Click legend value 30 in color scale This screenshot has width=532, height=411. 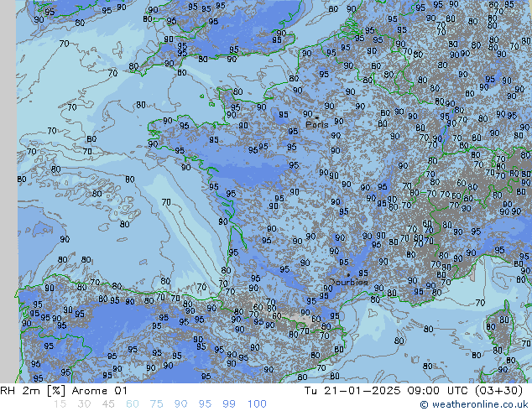[x=84, y=404]
